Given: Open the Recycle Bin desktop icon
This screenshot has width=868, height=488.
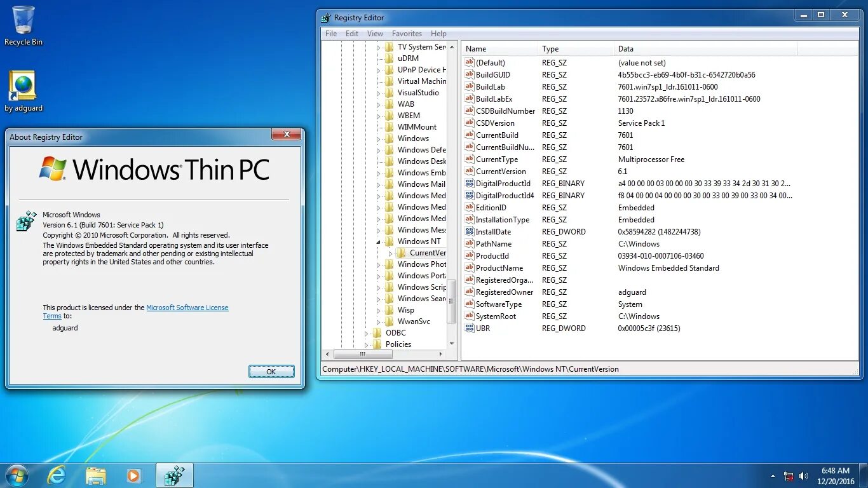Looking at the screenshot, I should [24, 25].
